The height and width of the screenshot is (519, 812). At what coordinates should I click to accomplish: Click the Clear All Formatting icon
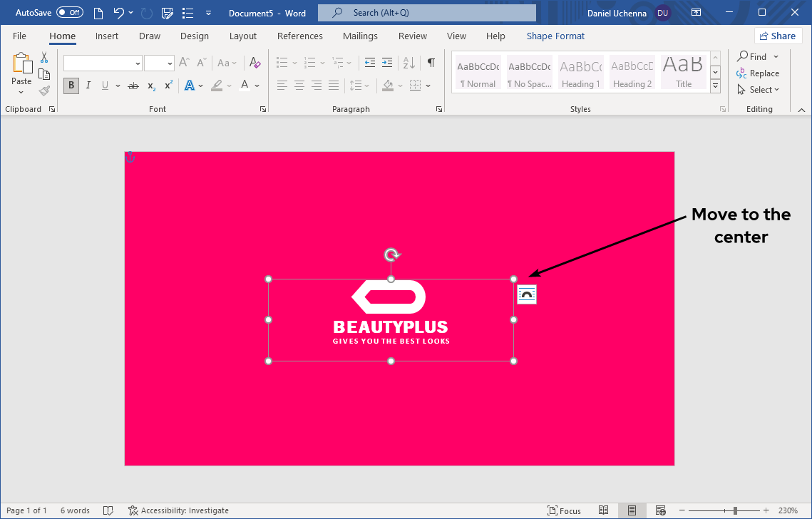[x=255, y=63]
